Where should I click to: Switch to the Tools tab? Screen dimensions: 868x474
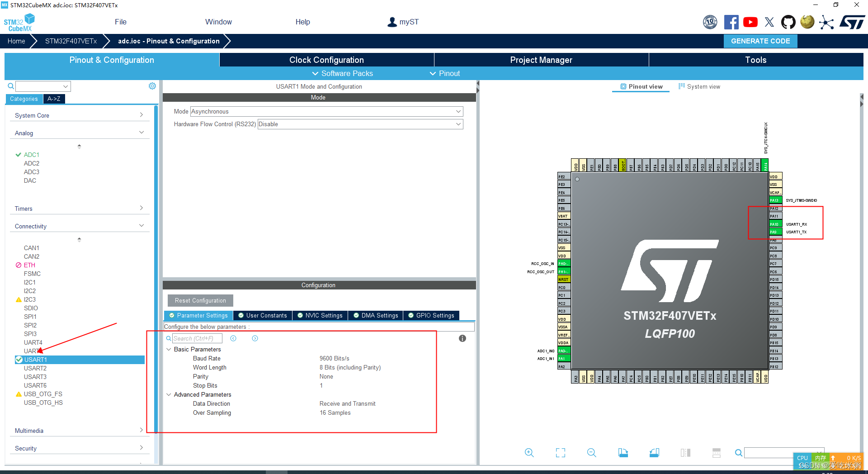pos(756,60)
